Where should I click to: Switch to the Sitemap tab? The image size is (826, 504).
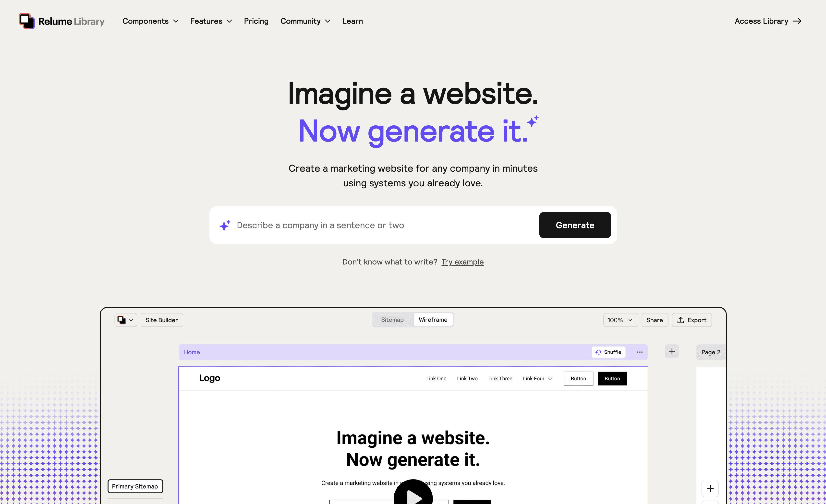pos(392,320)
